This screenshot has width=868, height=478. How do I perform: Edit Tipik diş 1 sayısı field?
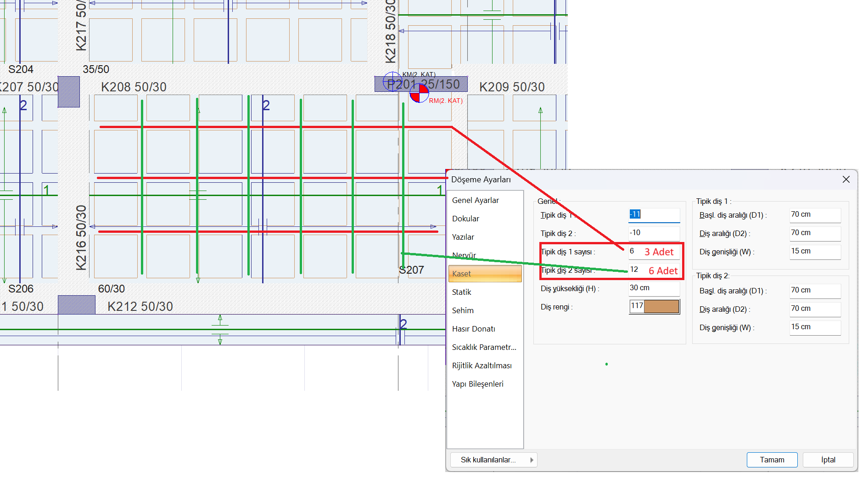coord(654,251)
